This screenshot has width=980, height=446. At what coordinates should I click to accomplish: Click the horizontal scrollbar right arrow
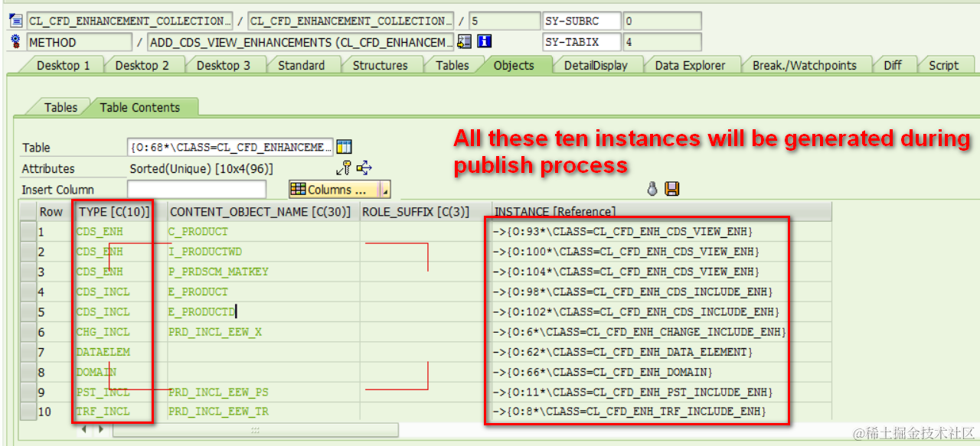point(101,430)
